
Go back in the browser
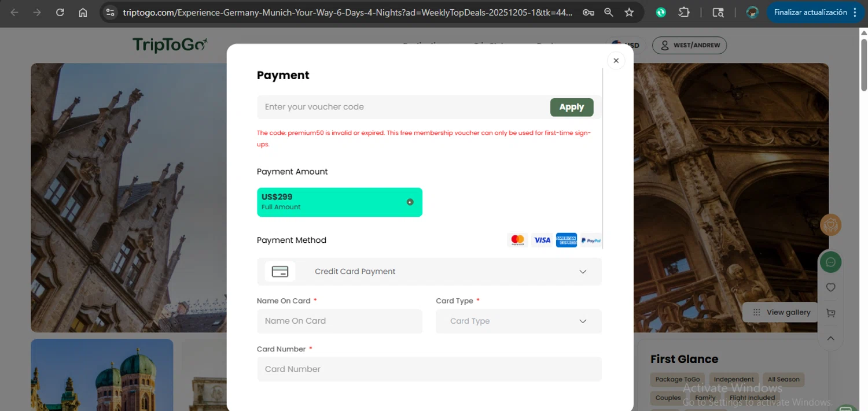(14, 12)
